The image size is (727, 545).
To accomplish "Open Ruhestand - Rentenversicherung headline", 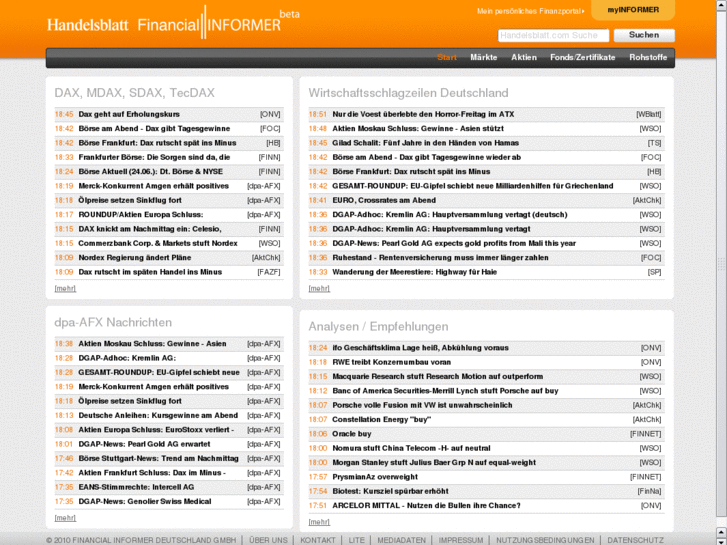I will click(440, 258).
